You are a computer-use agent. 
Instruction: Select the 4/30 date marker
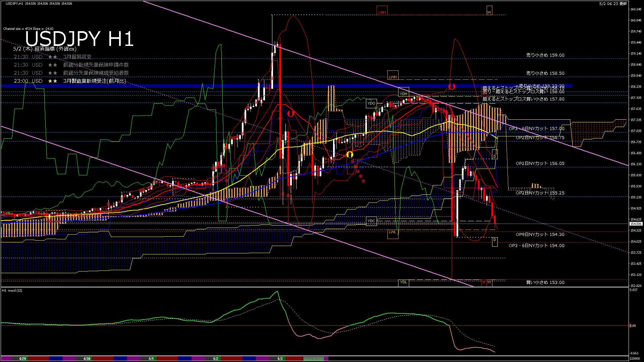(x=87, y=359)
